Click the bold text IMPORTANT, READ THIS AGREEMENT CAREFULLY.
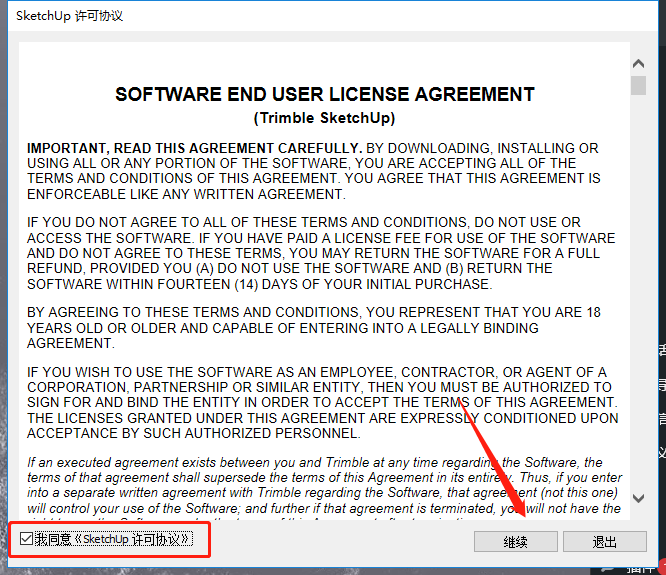This screenshot has height=575, width=666. pos(195,148)
